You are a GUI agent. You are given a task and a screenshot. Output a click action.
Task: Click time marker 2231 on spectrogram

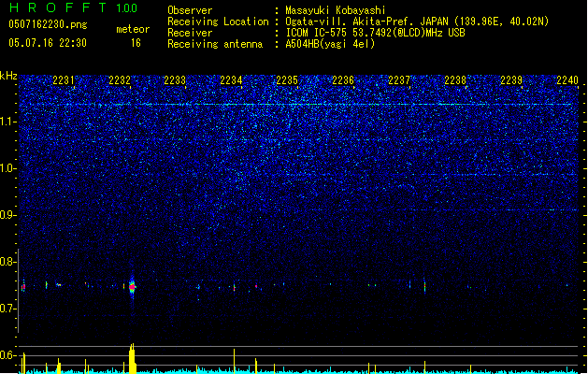click(x=64, y=80)
